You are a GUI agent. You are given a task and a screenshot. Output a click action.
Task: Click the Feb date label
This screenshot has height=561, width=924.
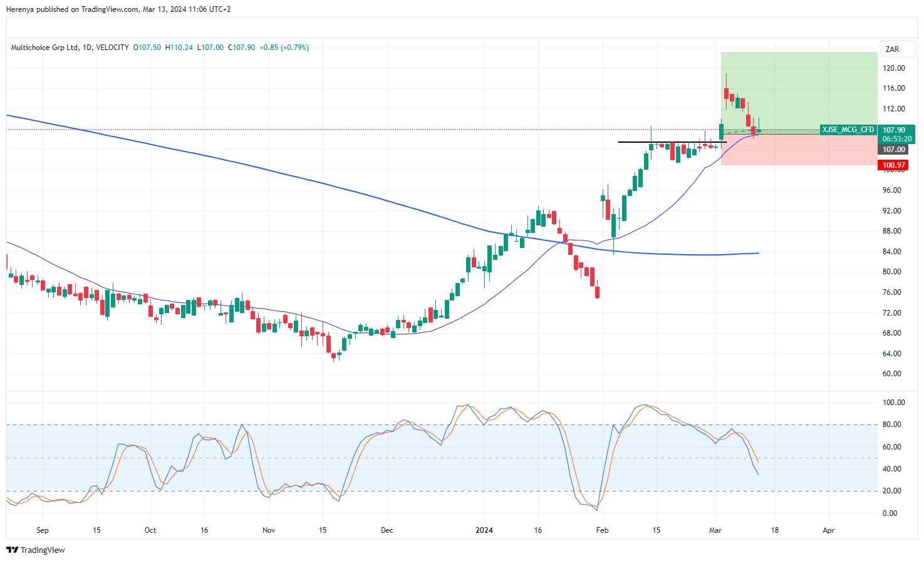(x=602, y=530)
